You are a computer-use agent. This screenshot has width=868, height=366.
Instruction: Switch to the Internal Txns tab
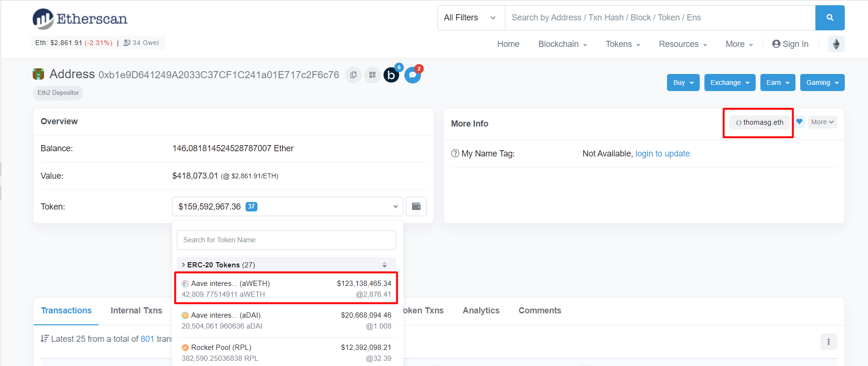coord(137,311)
